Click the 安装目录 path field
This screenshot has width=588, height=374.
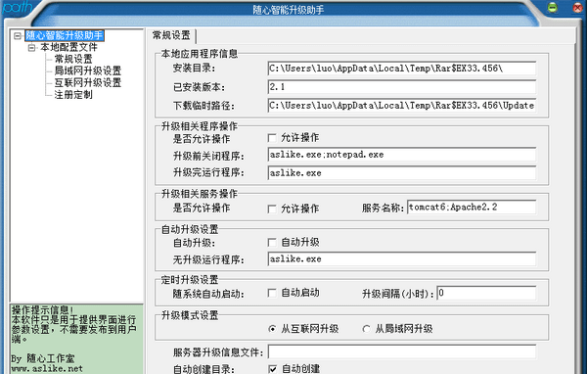point(402,69)
